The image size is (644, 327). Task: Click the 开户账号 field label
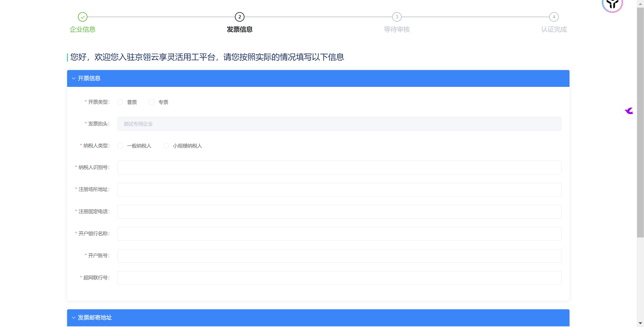(99, 256)
